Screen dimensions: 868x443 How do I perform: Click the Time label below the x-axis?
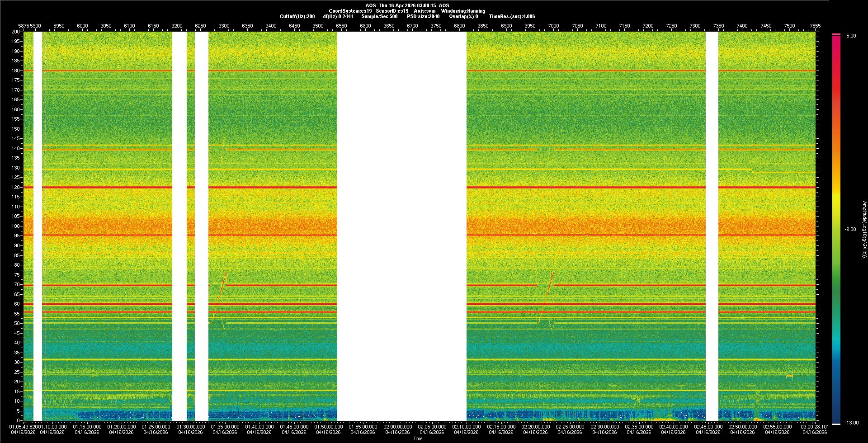click(x=418, y=438)
